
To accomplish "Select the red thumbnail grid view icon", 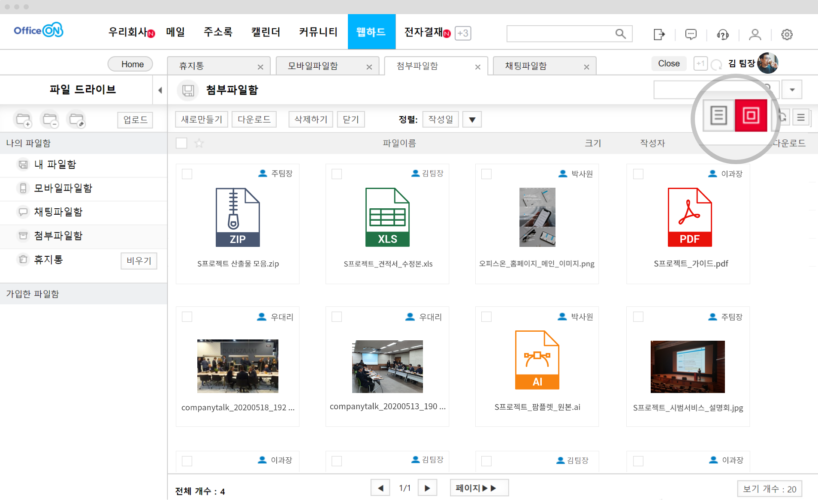I will [751, 115].
